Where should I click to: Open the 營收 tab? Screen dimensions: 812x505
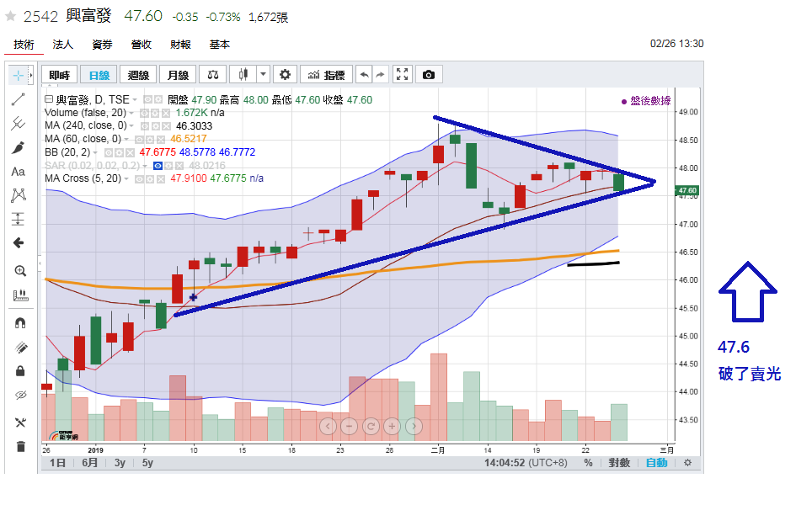coord(142,45)
